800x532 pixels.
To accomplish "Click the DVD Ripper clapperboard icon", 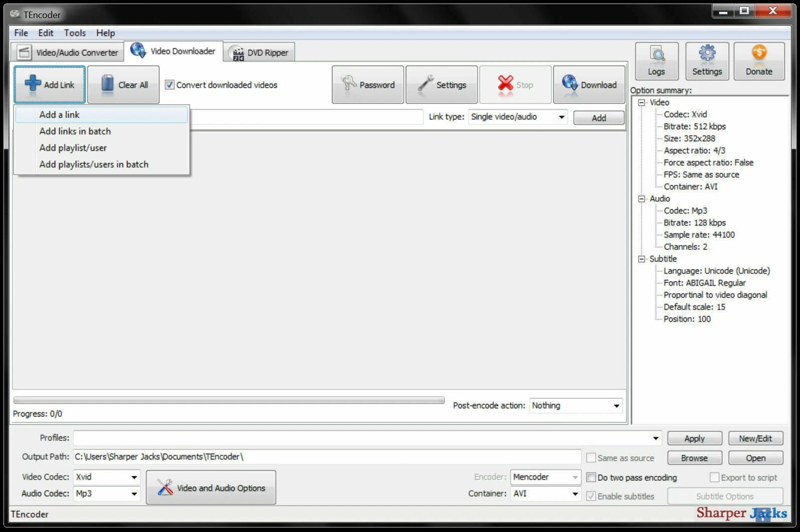I will [238, 53].
